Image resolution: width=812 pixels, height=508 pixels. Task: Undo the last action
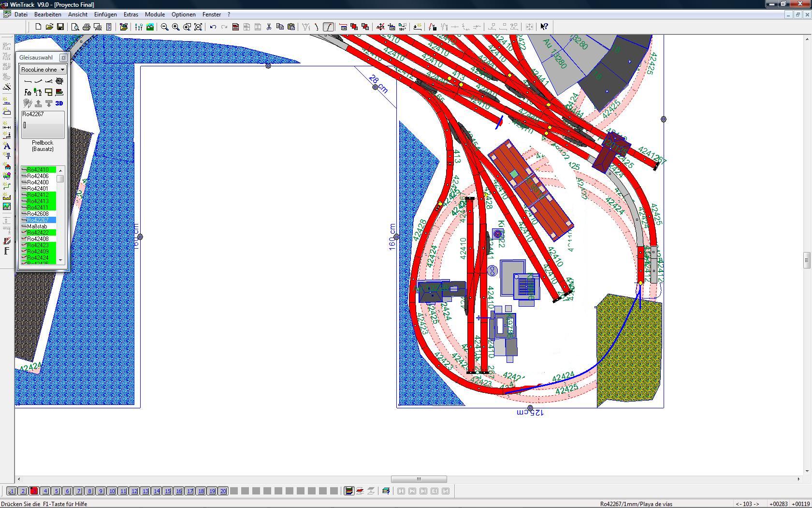[x=213, y=27]
